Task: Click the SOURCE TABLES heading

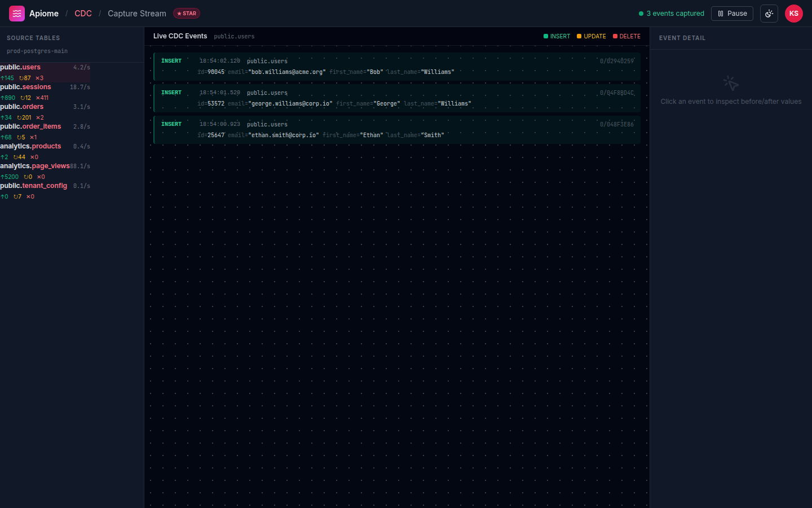Action: click(33, 38)
